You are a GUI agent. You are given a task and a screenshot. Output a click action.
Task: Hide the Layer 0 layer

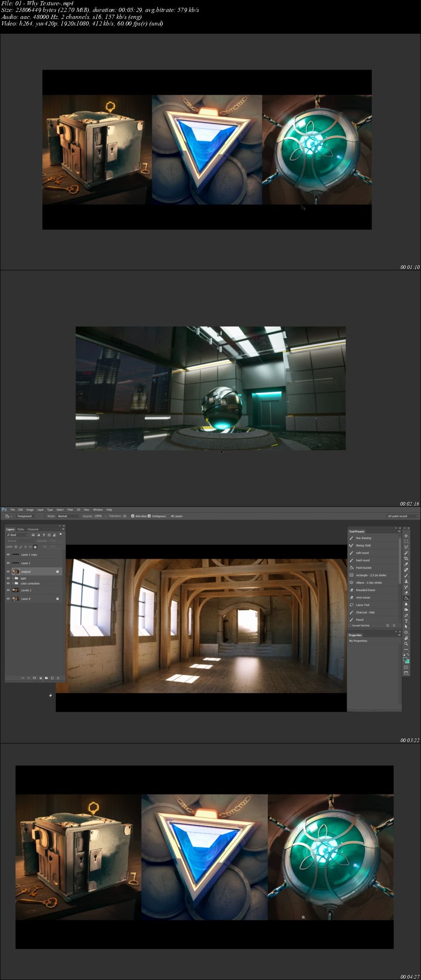(8, 599)
